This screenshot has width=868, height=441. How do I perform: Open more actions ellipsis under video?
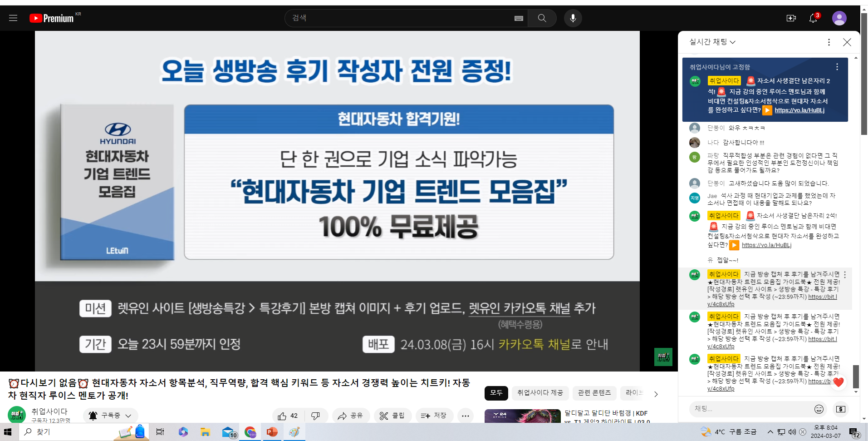[466, 416]
